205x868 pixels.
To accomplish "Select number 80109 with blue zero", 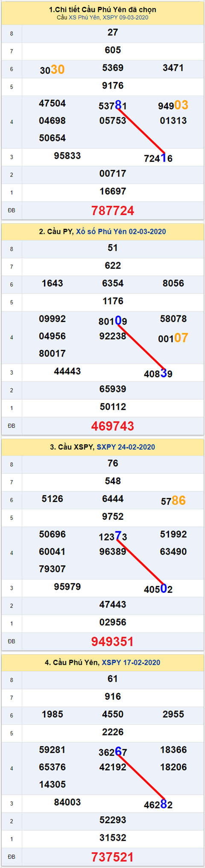I will [113, 321].
